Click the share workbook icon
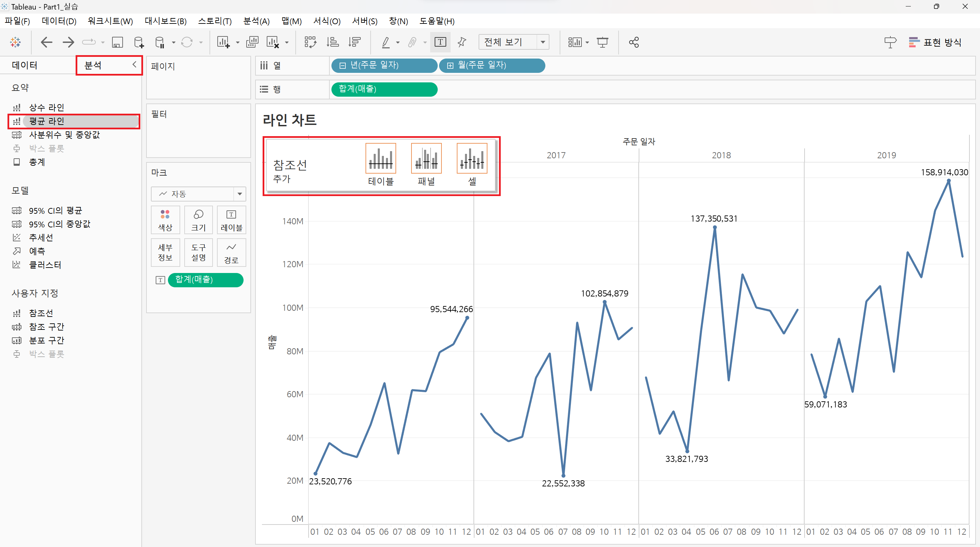The width and height of the screenshot is (980, 547). tap(634, 42)
